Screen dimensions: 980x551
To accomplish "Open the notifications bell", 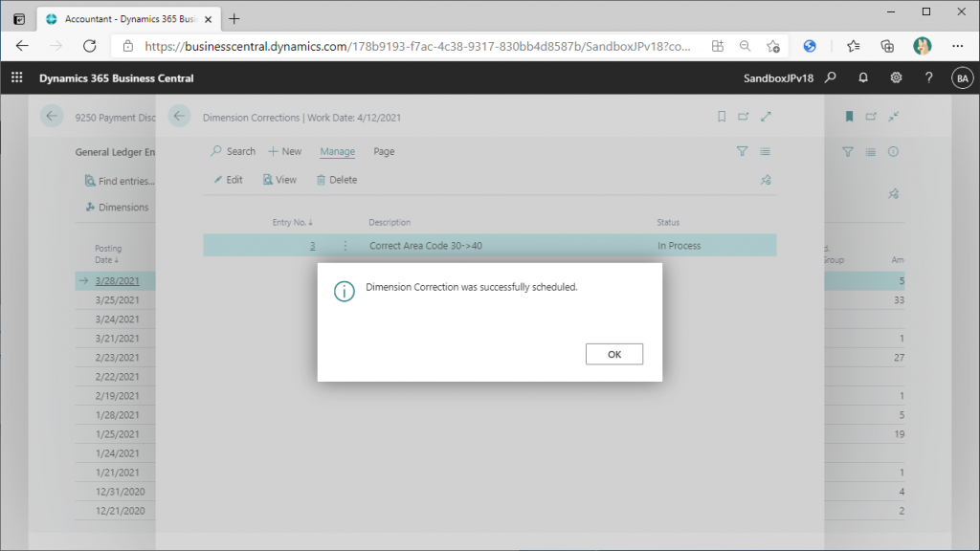I will [862, 77].
